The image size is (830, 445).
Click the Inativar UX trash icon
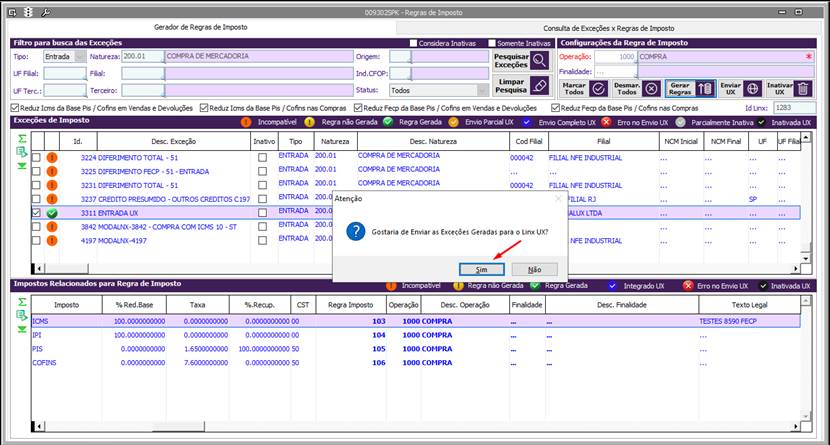(802, 88)
